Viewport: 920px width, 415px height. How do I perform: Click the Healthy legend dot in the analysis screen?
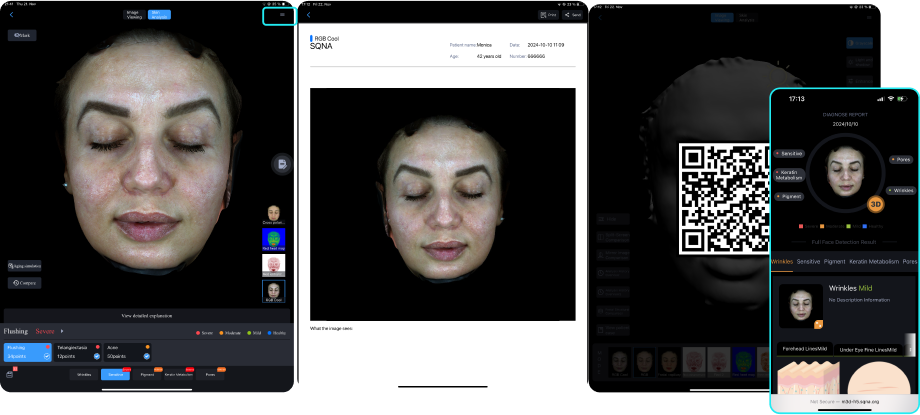(269, 333)
